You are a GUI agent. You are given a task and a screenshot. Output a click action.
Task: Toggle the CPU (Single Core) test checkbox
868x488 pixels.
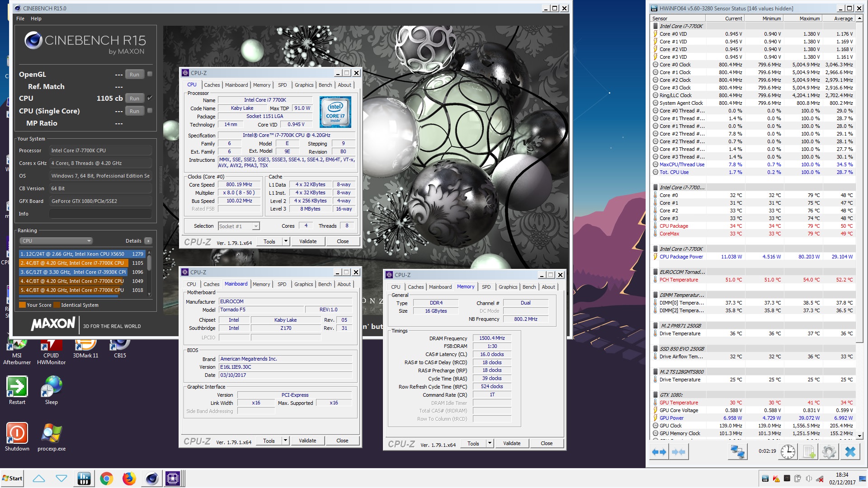pyautogui.click(x=150, y=110)
